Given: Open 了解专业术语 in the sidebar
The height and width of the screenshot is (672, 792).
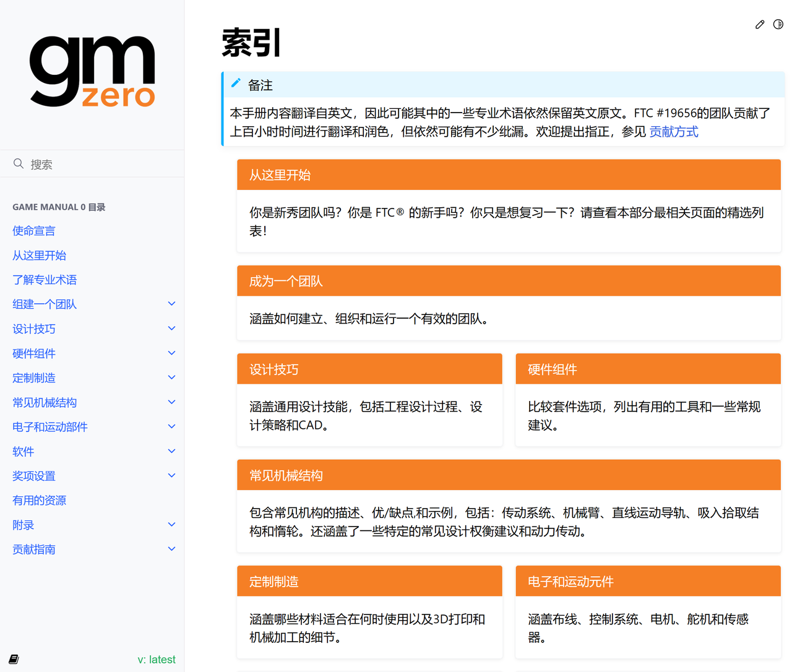Looking at the screenshot, I should [45, 280].
